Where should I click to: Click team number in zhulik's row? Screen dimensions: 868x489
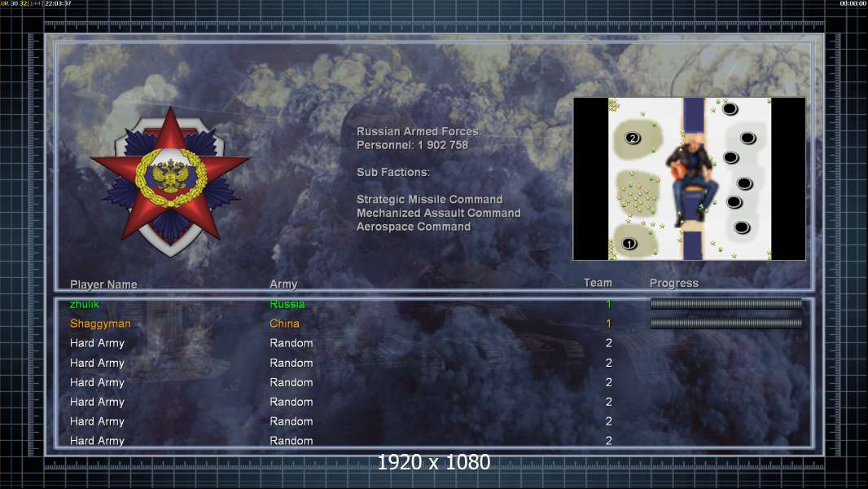[608, 303]
